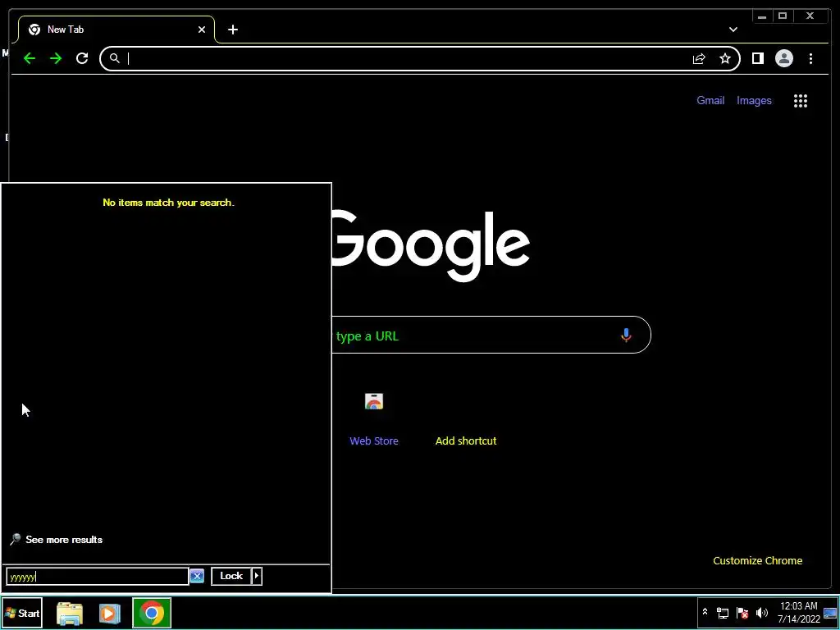Open File Explorer from the taskbar
Viewport: 840px width, 630px height.
click(70, 614)
